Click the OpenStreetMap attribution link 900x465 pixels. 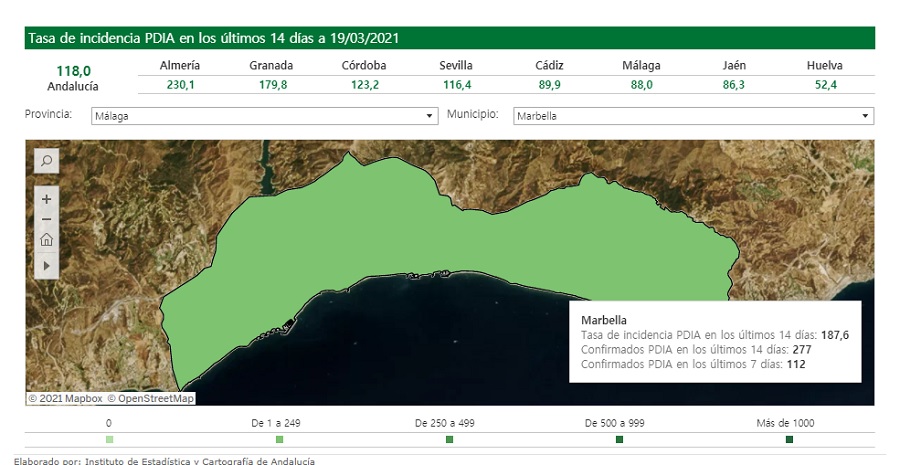(x=150, y=398)
